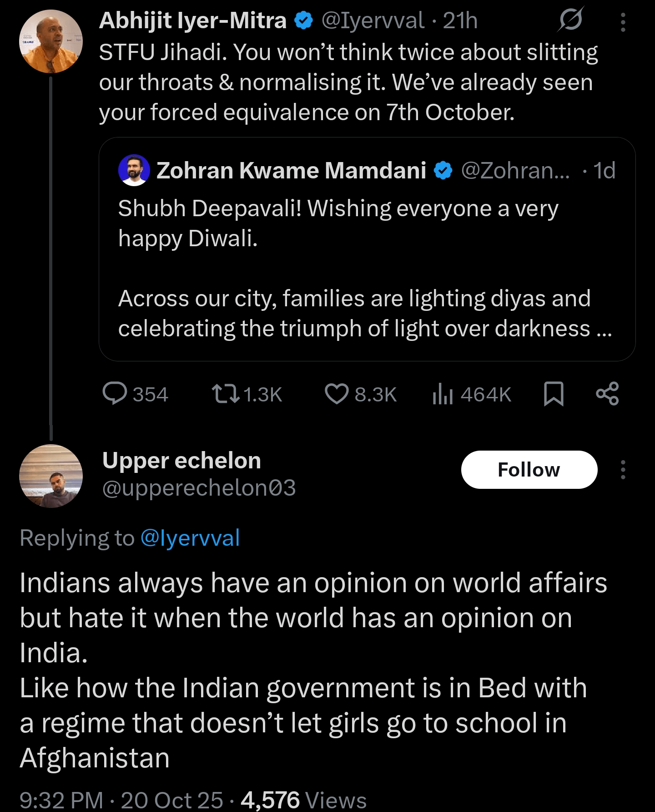Open more options on Abhijit's tweet

click(623, 22)
